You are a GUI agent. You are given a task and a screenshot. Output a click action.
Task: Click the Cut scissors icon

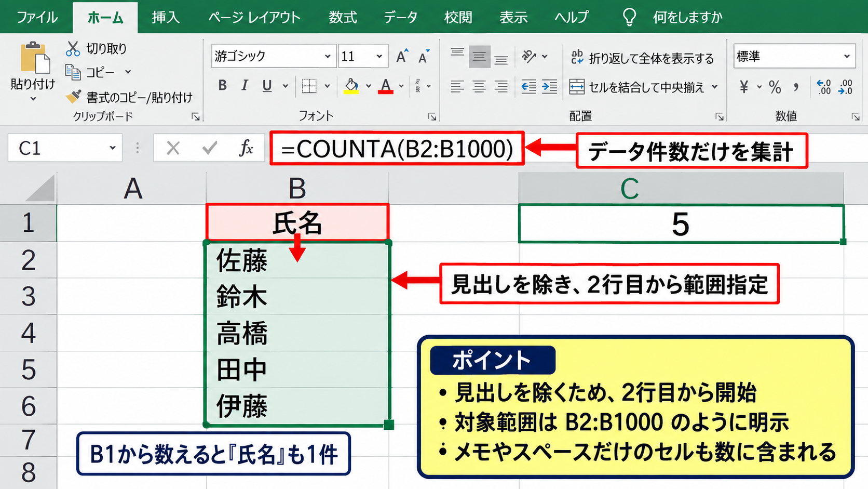[73, 49]
